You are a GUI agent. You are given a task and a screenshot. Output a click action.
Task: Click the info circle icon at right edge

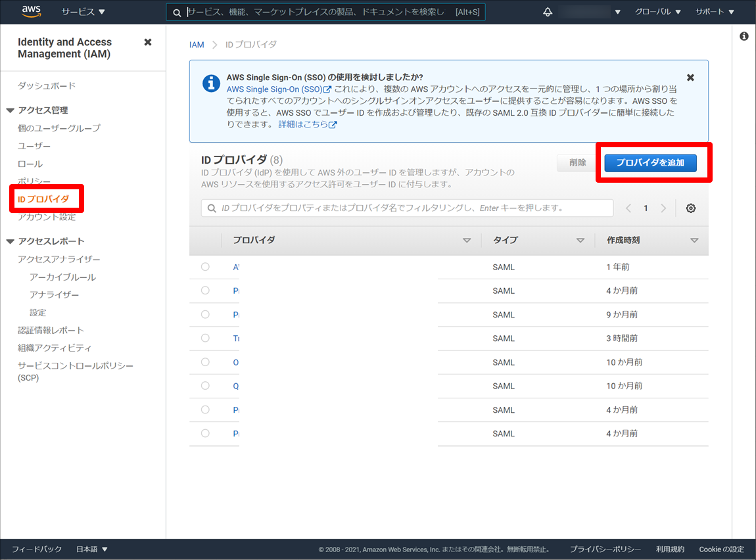tap(744, 36)
